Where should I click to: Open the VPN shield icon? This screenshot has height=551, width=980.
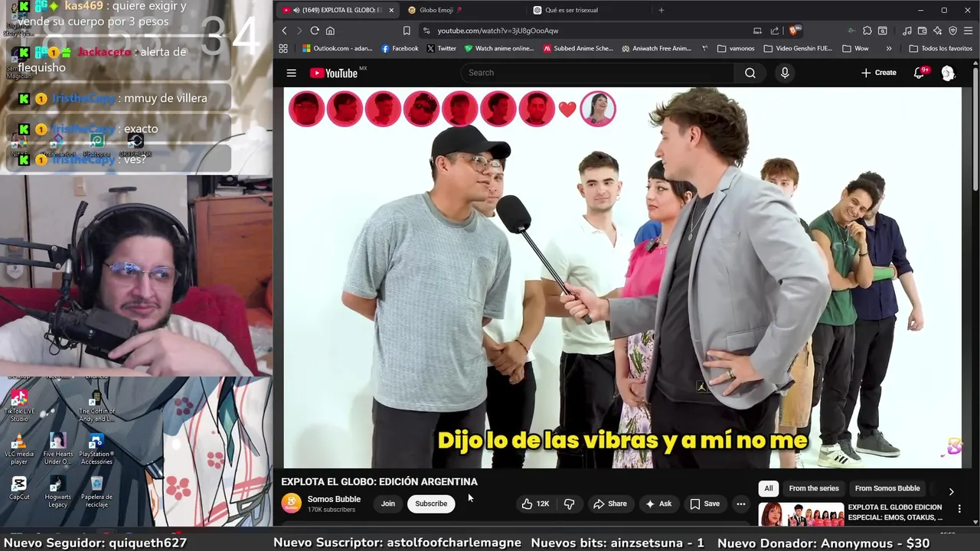953,31
